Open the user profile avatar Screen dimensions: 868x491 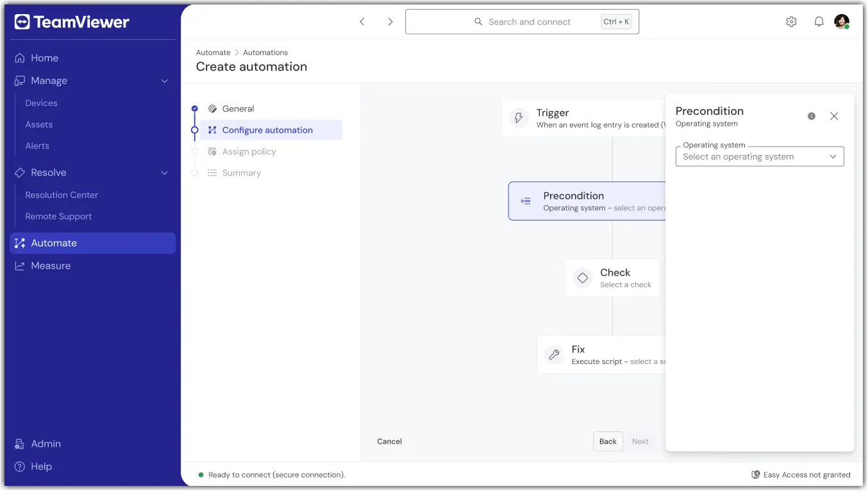click(x=842, y=22)
